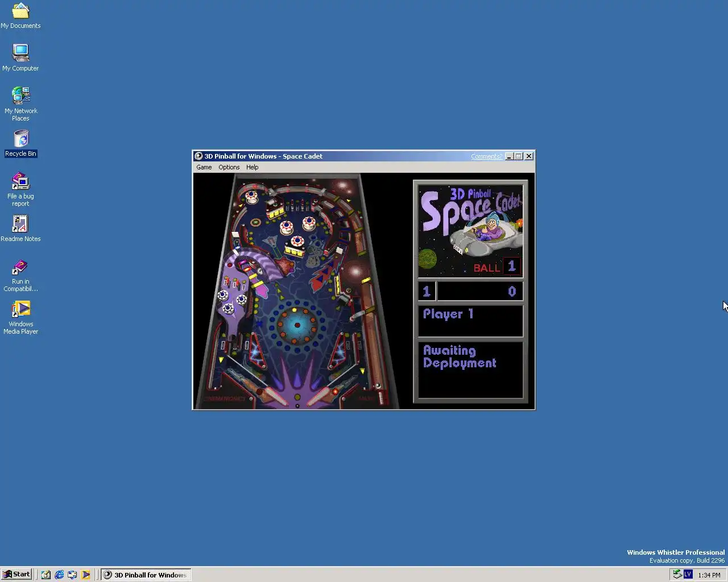728x582 pixels.
Task: Click the Safely Remove Hardware tray icon
Action: coord(676,575)
